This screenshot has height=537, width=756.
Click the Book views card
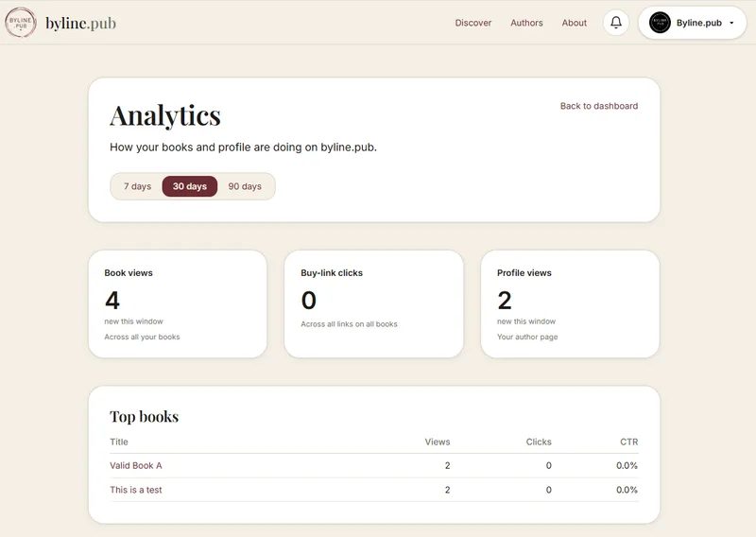tap(178, 304)
